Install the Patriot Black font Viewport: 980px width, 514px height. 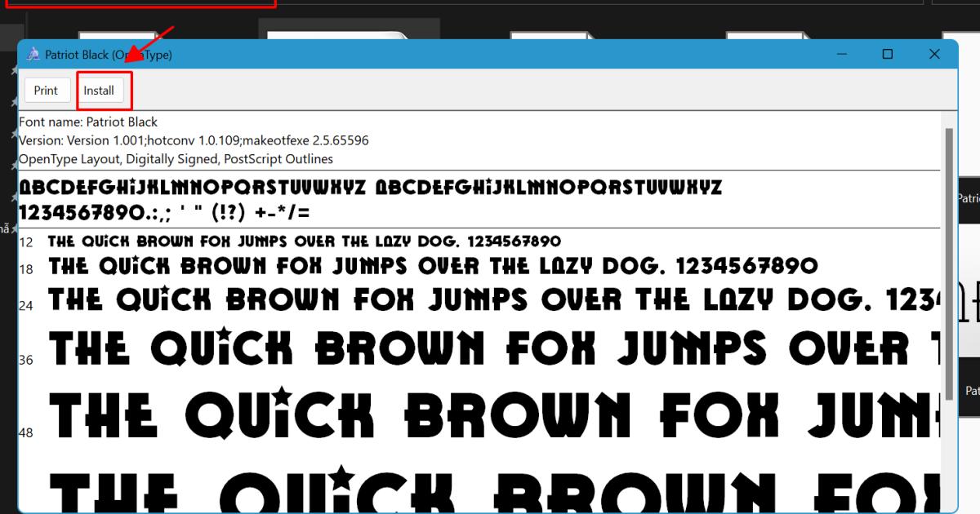(x=100, y=90)
